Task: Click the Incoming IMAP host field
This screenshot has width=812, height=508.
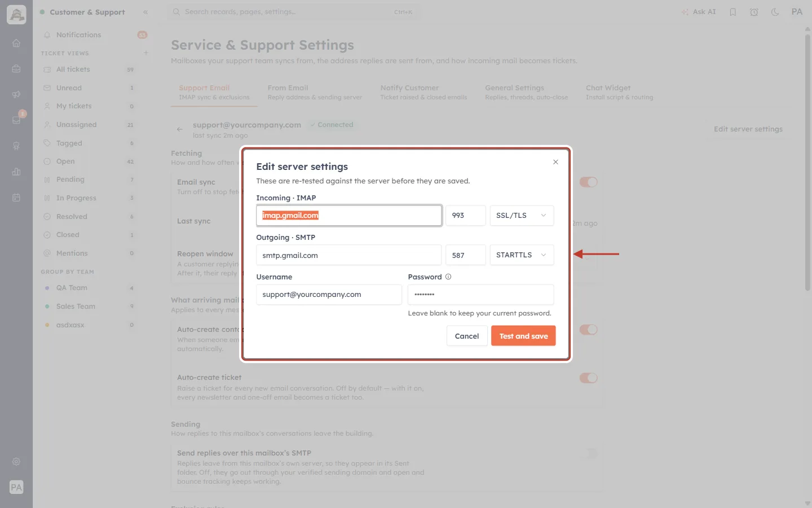Action: [x=349, y=216]
